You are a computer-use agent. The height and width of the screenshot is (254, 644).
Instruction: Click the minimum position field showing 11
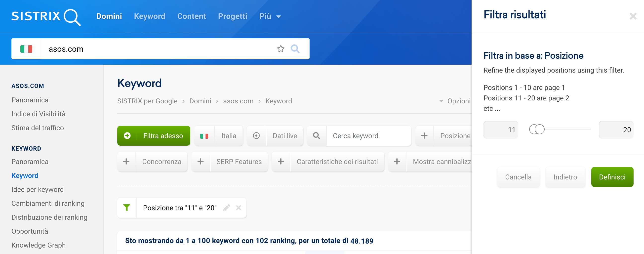coord(501,129)
